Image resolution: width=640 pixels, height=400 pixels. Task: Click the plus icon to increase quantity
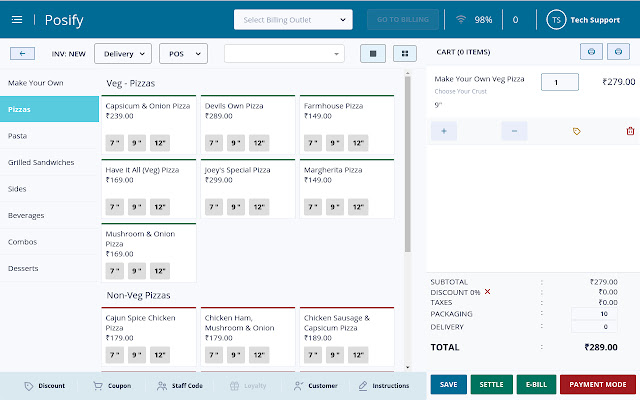[443, 131]
